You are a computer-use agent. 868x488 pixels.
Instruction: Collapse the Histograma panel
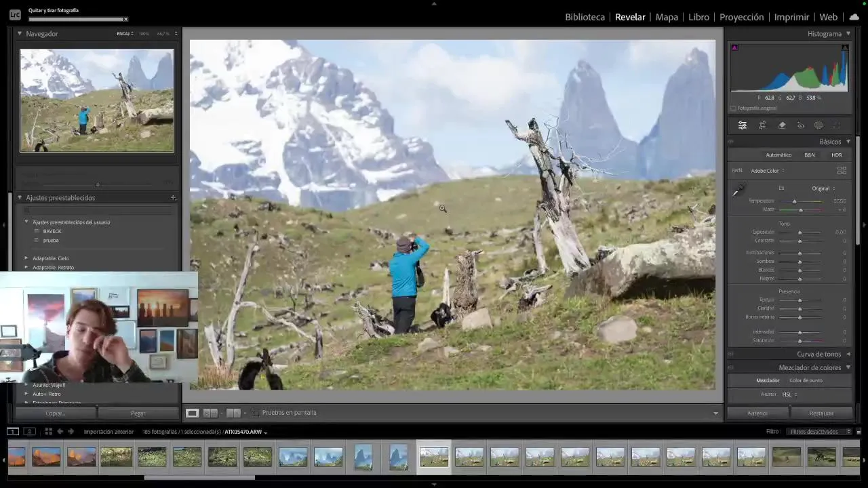848,33
